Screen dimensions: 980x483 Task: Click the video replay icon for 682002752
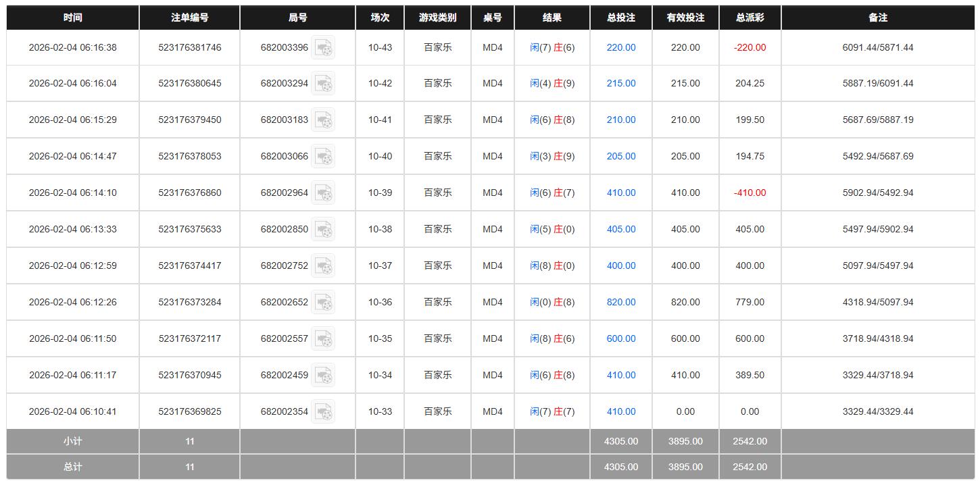(x=323, y=266)
